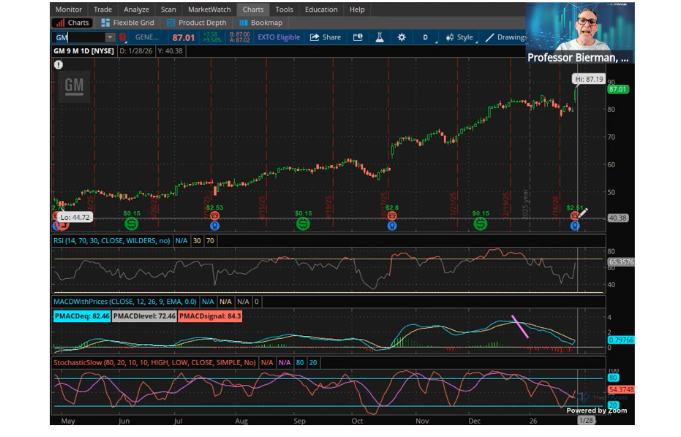Open the Share chart option
The height and width of the screenshot is (437, 681).
[x=325, y=37]
